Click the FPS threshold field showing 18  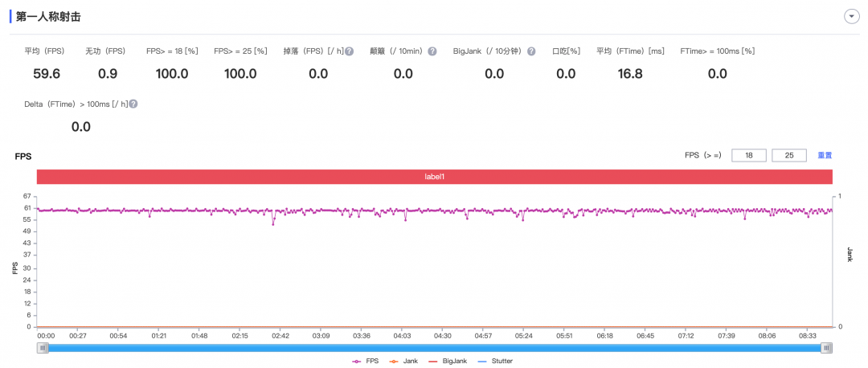[748, 156]
